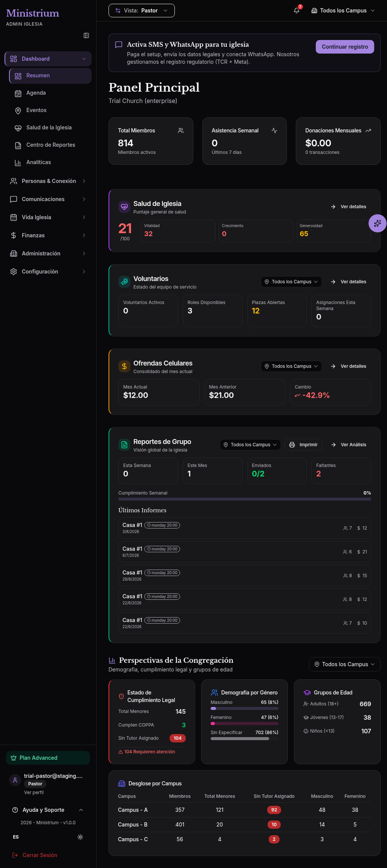Click the Ofrendas Celulares dollar icon
The image size is (387, 868).
[x=124, y=366]
